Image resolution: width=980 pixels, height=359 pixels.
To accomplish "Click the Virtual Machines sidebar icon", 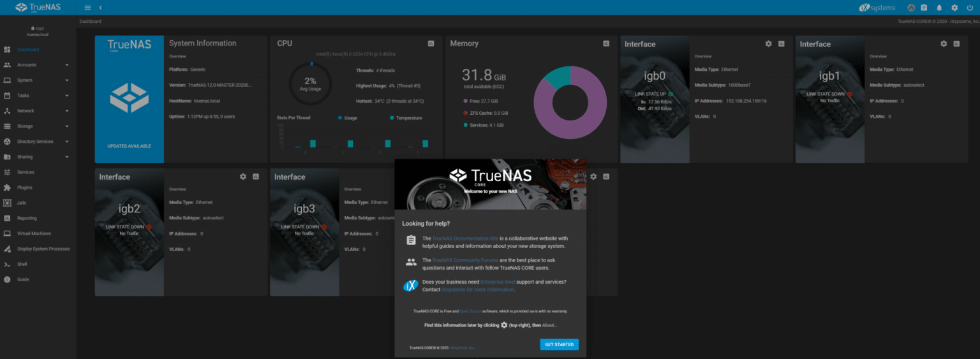I will coord(7,233).
